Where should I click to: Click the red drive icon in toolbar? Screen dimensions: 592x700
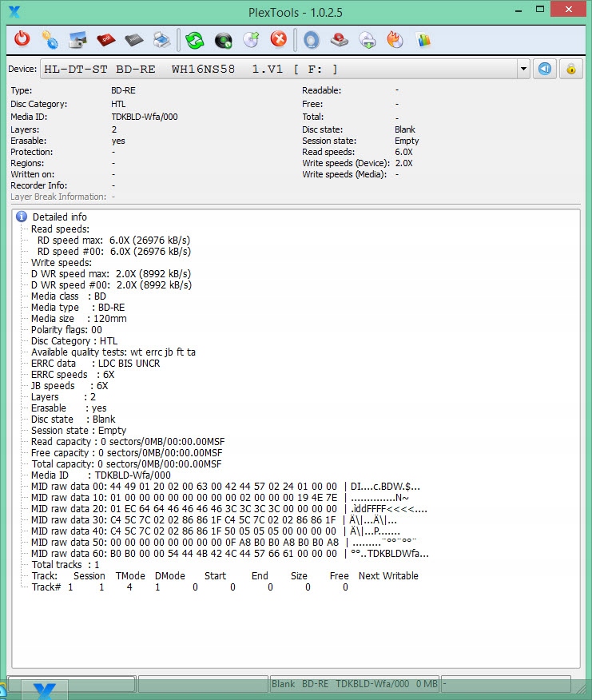pos(339,39)
